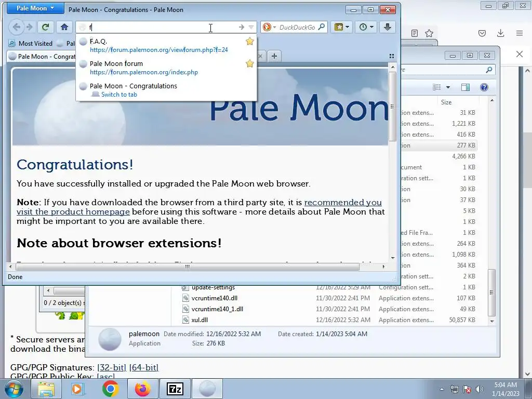This screenshot has width=532, height=399.
Task: Click the horizontal scroll right arrow in Pale Moon
Action: [x=383, y=267]
